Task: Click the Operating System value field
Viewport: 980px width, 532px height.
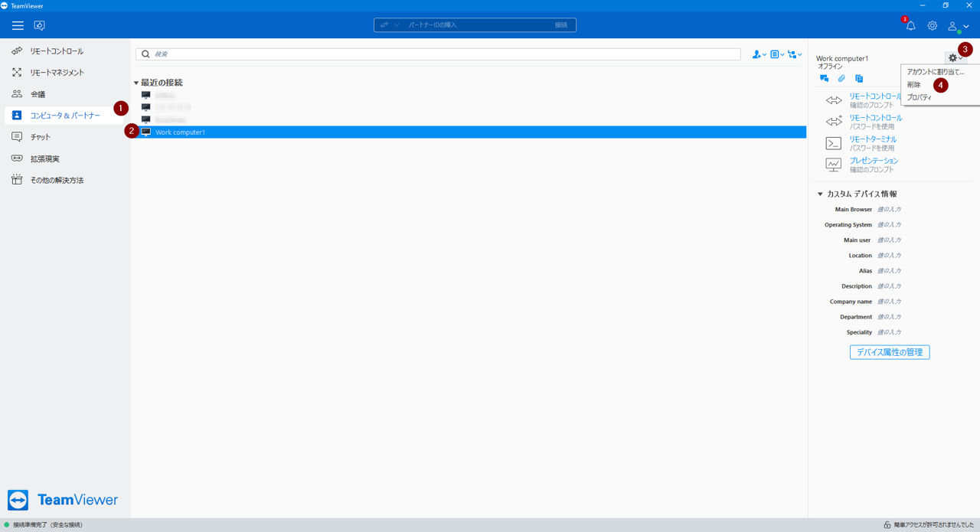Action: click(889, 225)
